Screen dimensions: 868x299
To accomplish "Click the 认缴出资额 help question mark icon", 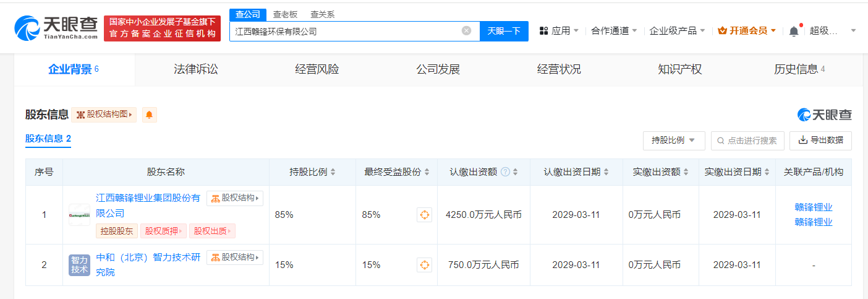I will (x=505, y=172).
